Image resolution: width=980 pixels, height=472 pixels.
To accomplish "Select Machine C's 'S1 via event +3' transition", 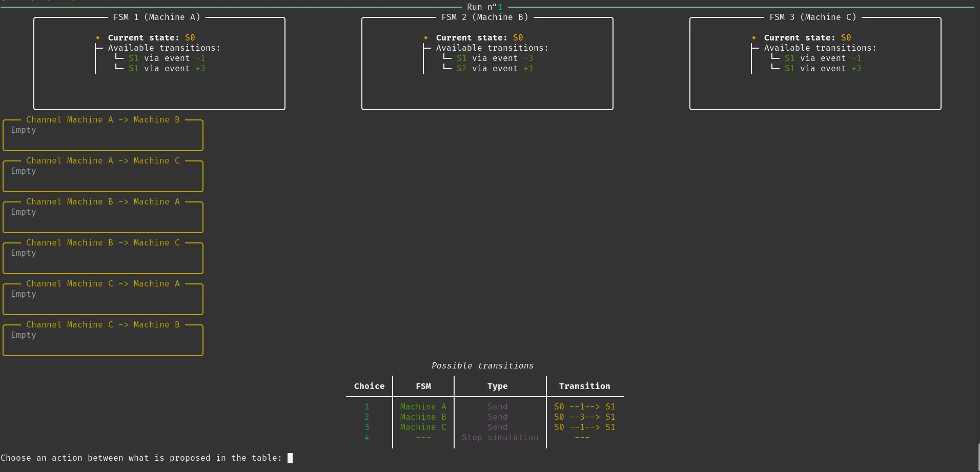I will pyautogui.click(x=823, y=69).
